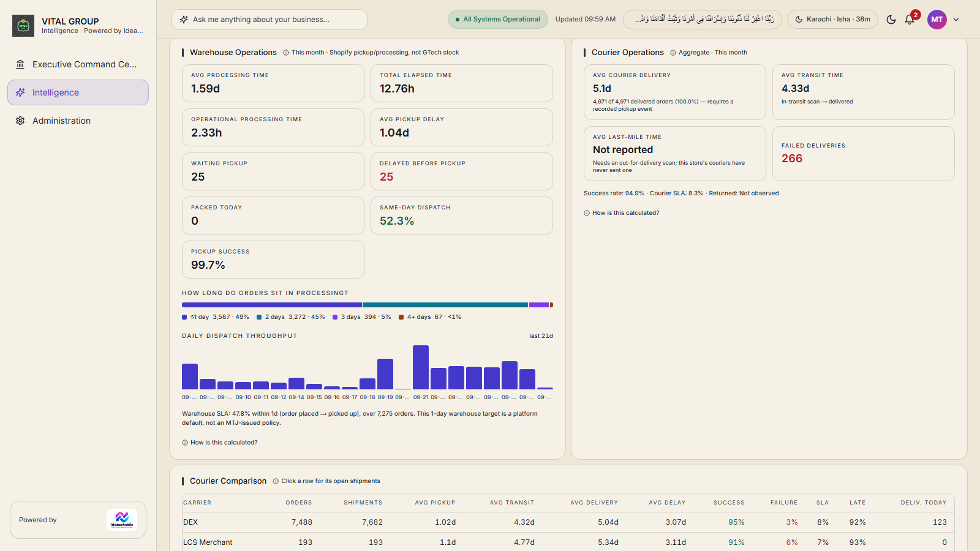
Task: Focus the Ask me anything input field
Action: click(269, 20)
